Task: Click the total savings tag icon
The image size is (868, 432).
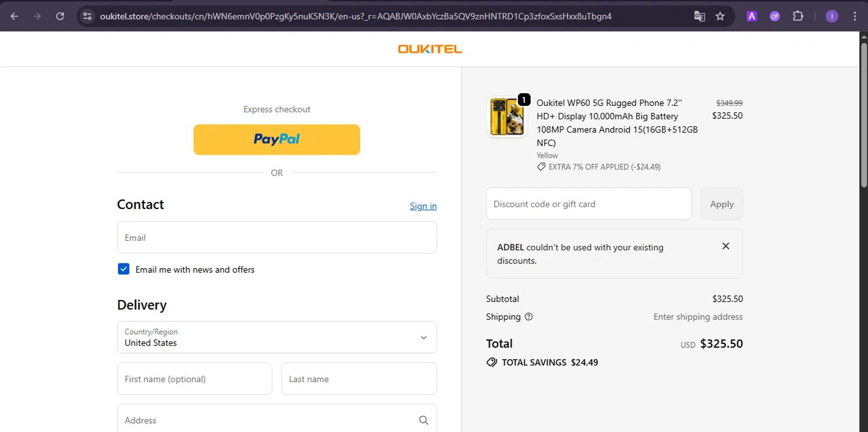Action: point(491,363)
